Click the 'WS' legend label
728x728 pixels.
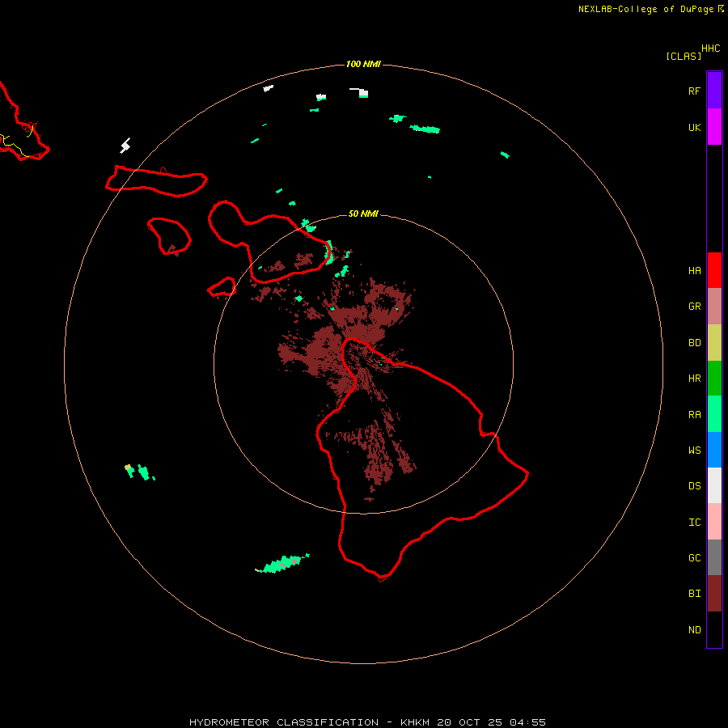click(x=695, y=450)
